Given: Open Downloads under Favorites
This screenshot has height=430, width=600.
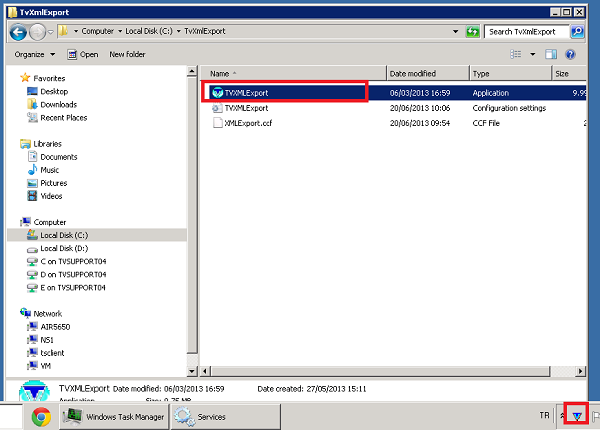Looking at the screenshot, I should tap(58, 104).
